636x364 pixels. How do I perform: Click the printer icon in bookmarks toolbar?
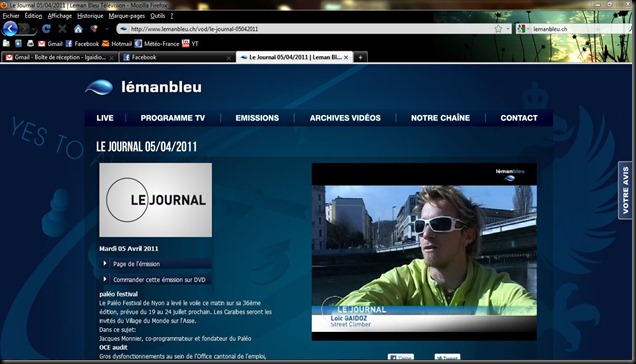click(x=30, y=43)
